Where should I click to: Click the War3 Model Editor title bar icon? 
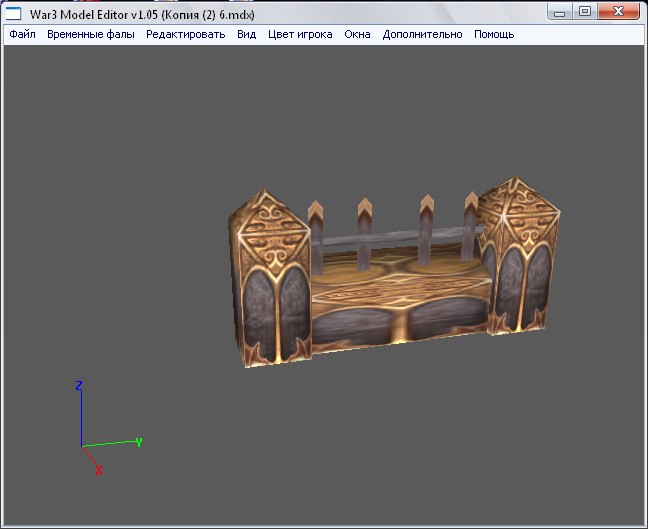coord(15,12)
